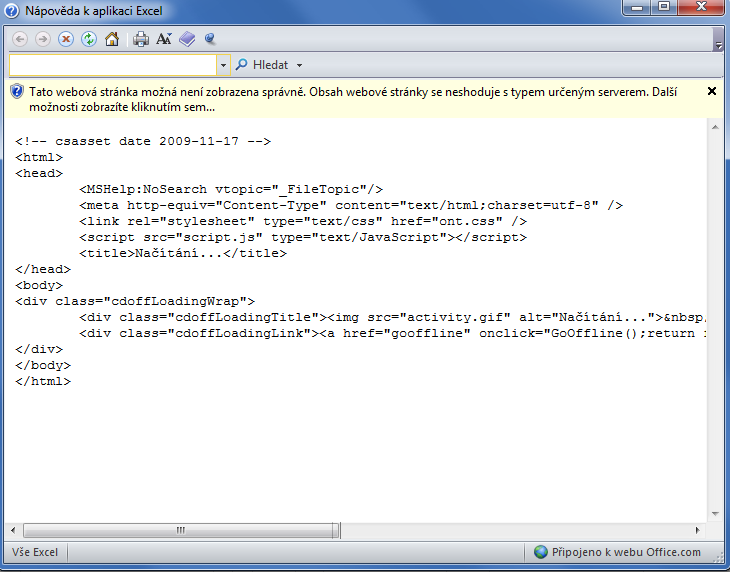The height and width of the screenshot is (572, 730).
Task: Click the title Načítání... line
Action: coord(183,253)
